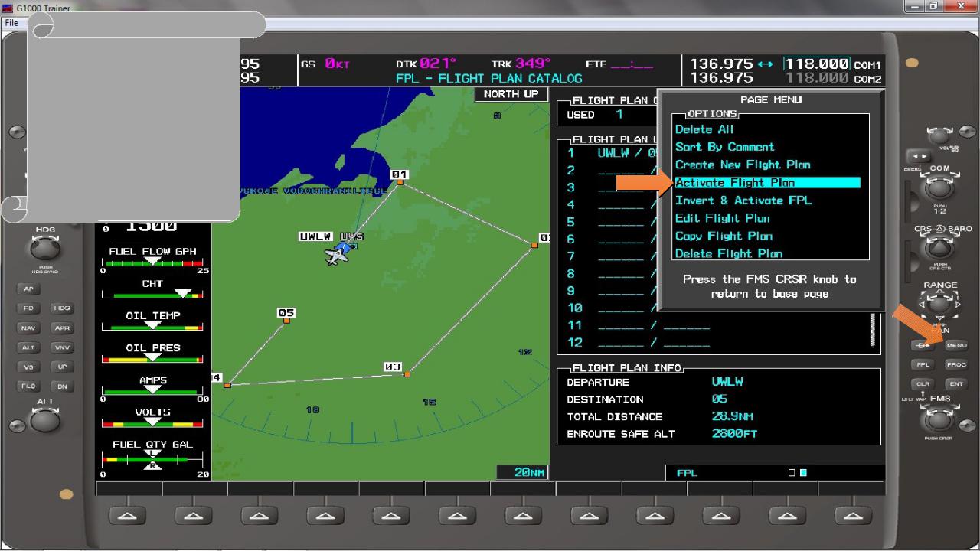Select empty flight plan row 12
Viewport: 980px width, 551px height.
[x=639, y=343]
